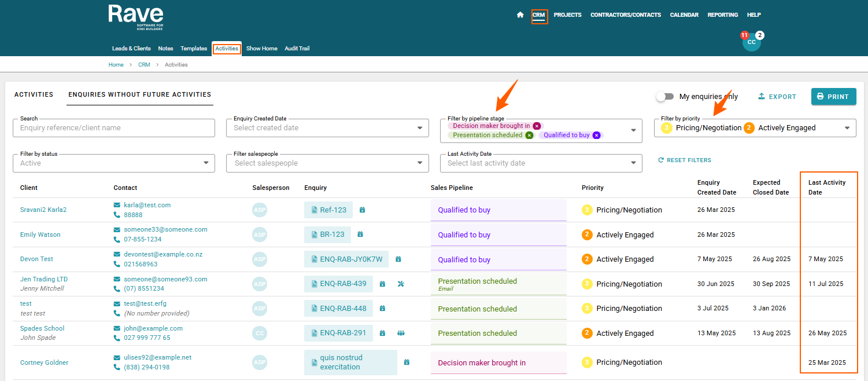Screen dimensions: 868x381
Task: Open the Filter salespeople dropdown
Action: [327, 163]
